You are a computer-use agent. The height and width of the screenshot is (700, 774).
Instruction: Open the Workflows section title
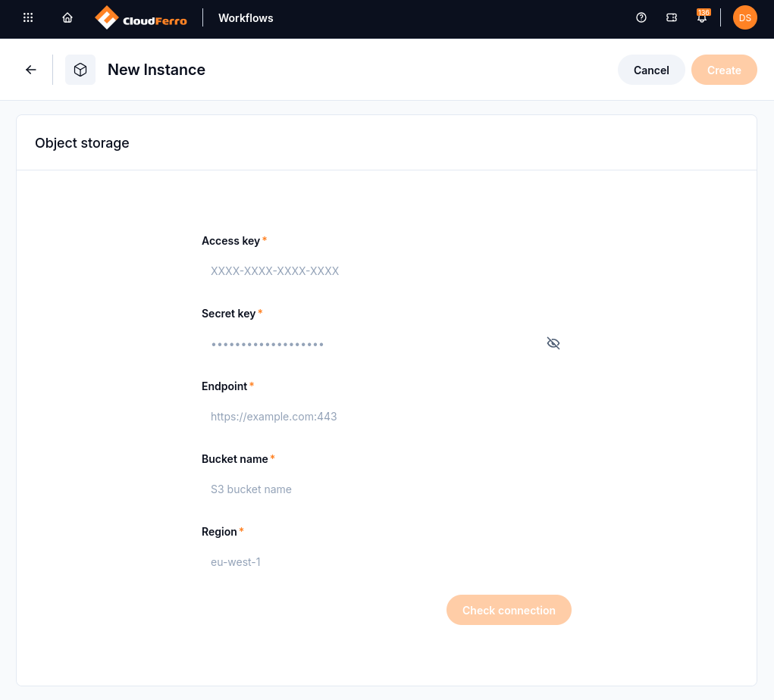pyautogui.click(x=246, y=18)
